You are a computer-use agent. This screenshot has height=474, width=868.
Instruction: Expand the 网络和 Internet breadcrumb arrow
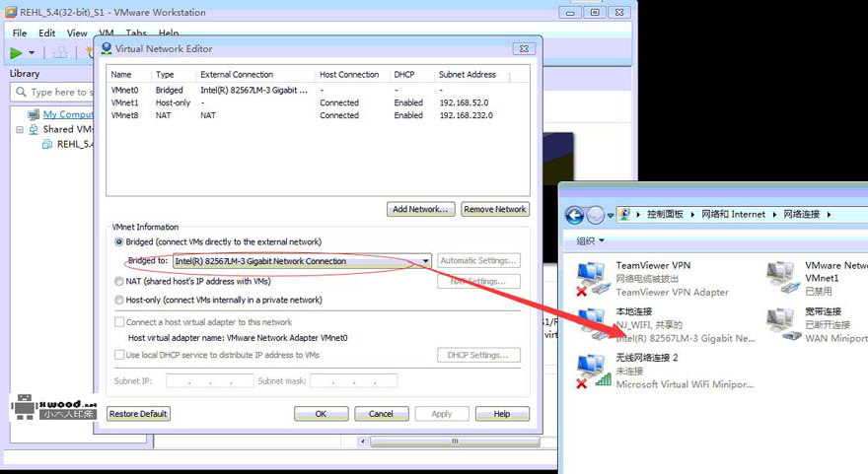click(x=774, y=214)
